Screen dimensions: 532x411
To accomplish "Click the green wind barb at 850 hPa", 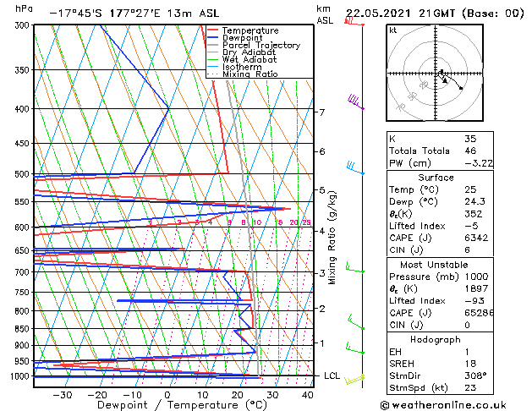I will click(356, 322).
